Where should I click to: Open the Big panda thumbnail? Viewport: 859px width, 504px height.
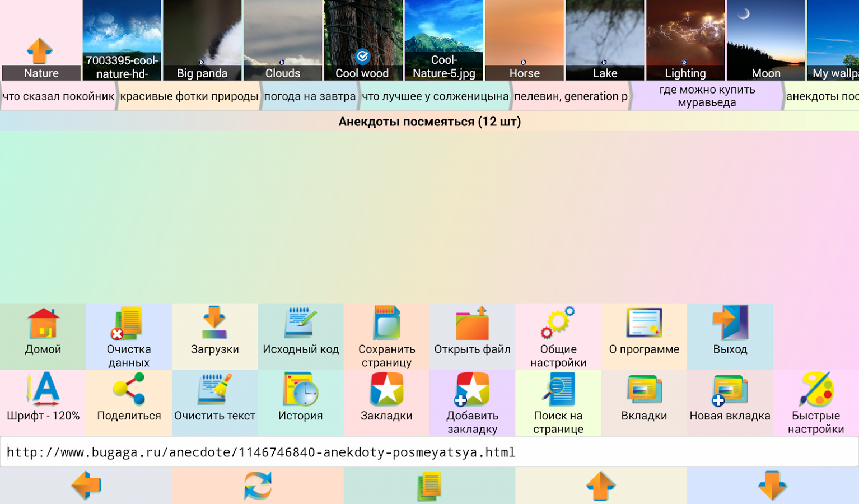202,40
